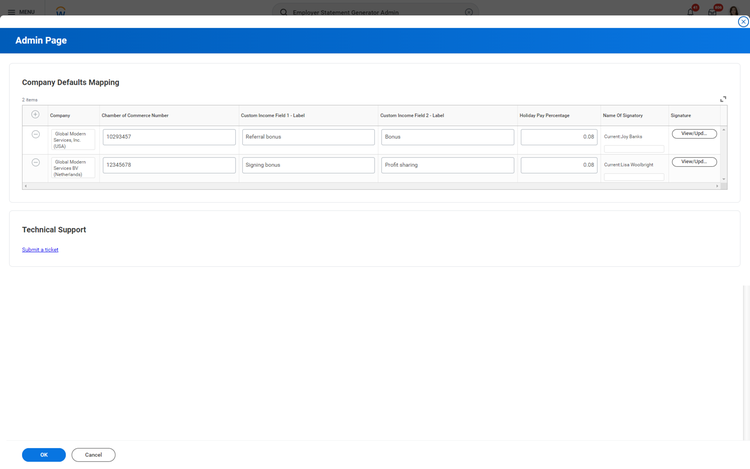Expand the table to fullscreen view

click(723, 99)
